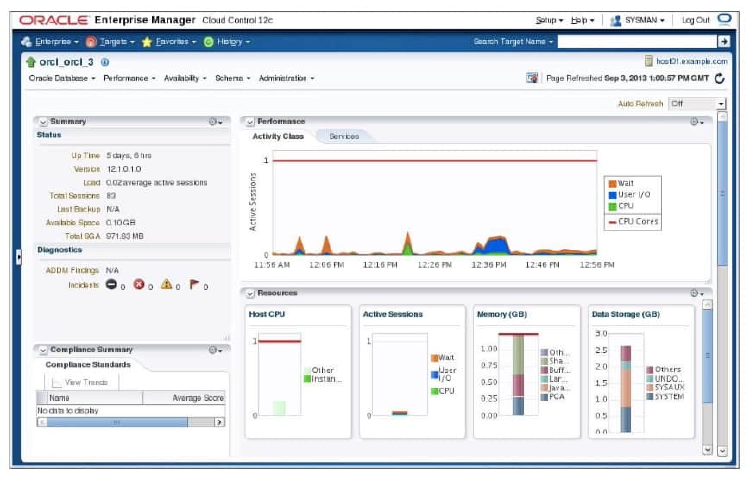Click into the target name search field
This screenshot has height=480, width=750.
point(638,42)
